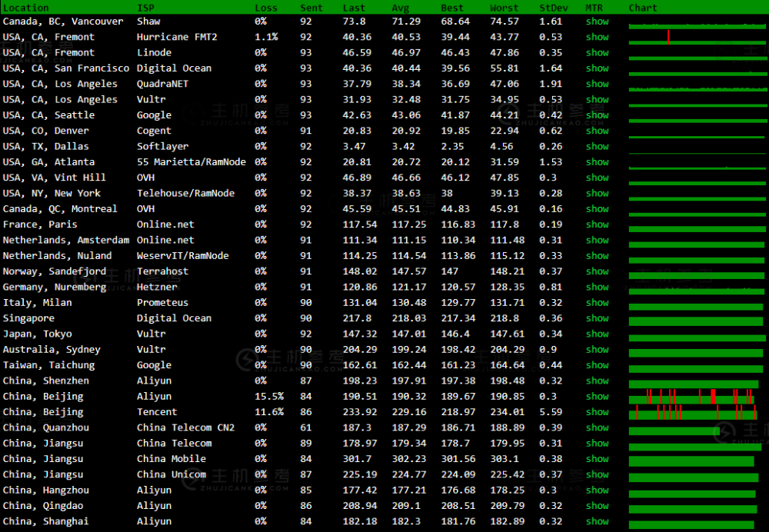Click the Location column header

[x=25, y=8]
